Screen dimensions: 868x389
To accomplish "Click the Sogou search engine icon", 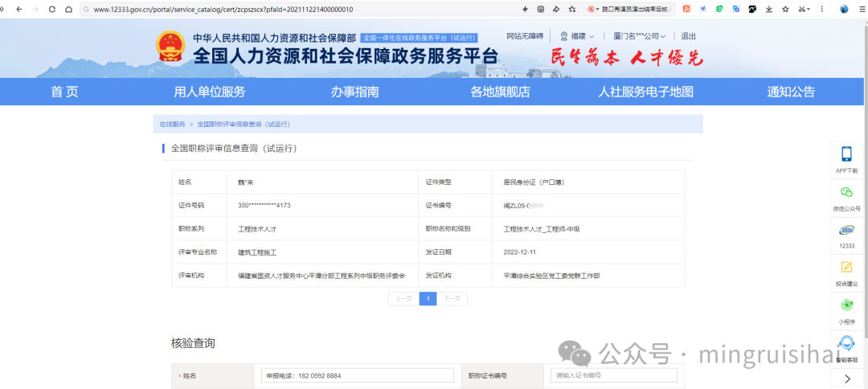I will (x=592, y=10).
